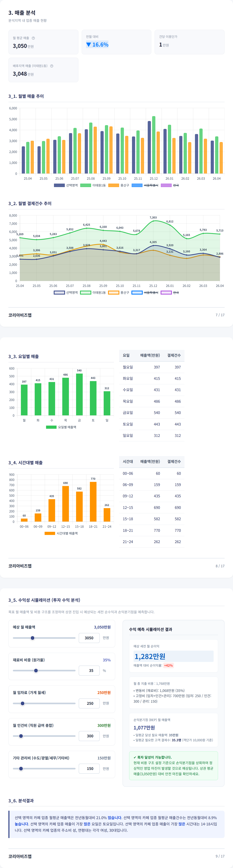Click the 시간대 column header
The width and height of the screenshot is (233, 868).
128,462
